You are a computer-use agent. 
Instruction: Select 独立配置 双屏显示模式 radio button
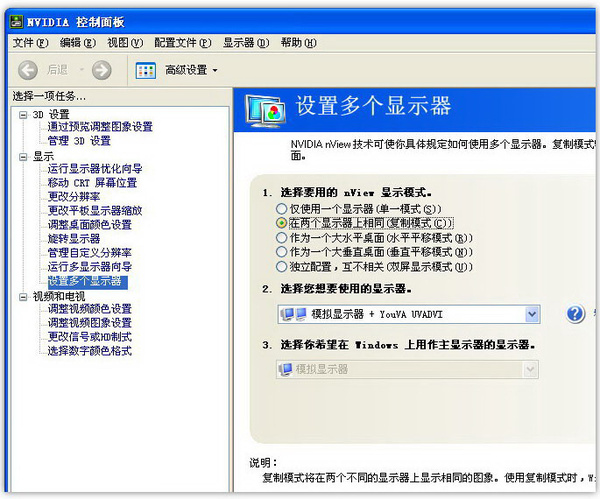point(281,266)
